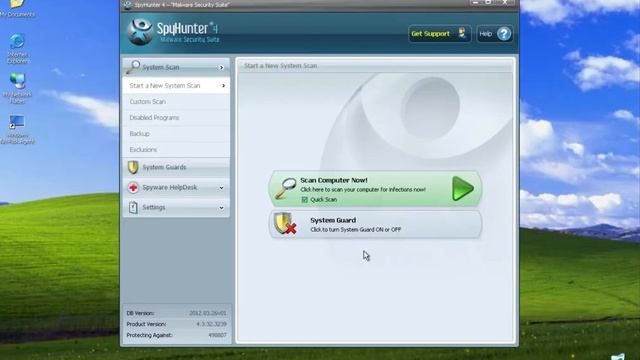Click the SpyHunter 4 logo icon
640x360 pixels.
pos(140,32)
